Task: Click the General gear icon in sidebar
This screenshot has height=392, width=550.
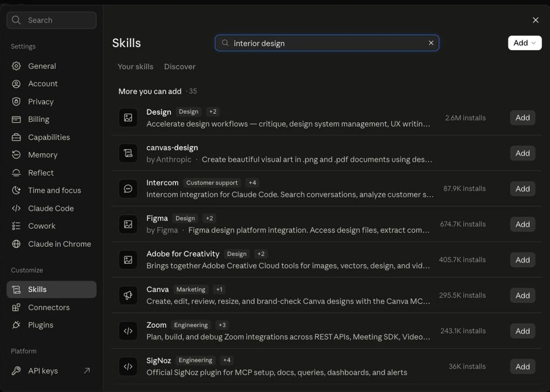Action: coord(16,66)
